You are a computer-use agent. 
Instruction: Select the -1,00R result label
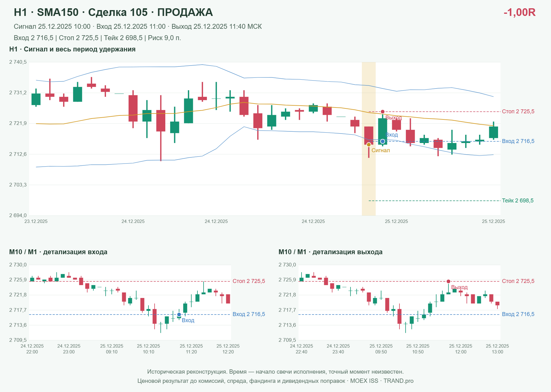coord(519,13)
